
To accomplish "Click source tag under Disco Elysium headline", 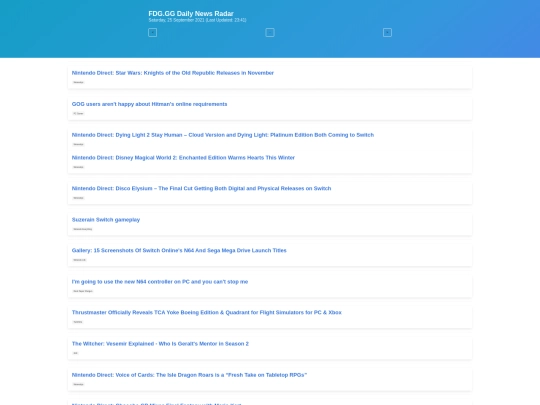I will coord(79,198).
